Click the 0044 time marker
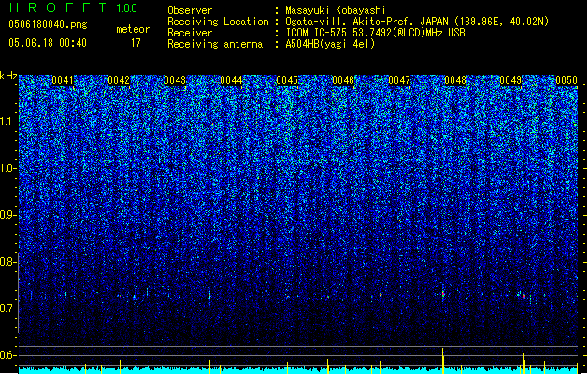 (231, 80)
